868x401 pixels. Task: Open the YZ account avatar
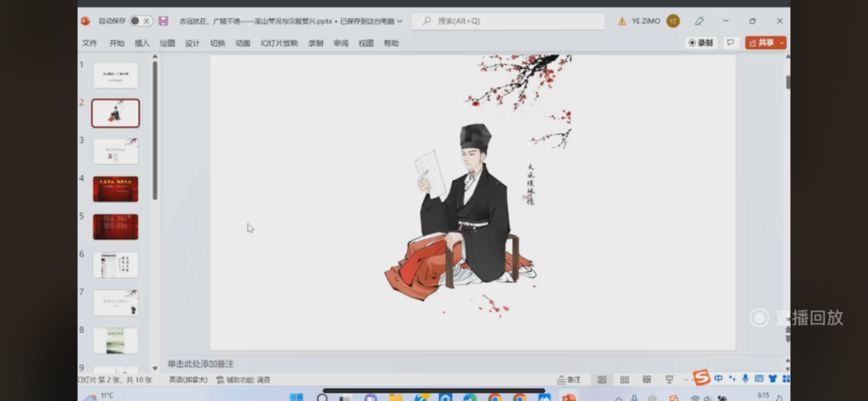click(x=673, y=21)
